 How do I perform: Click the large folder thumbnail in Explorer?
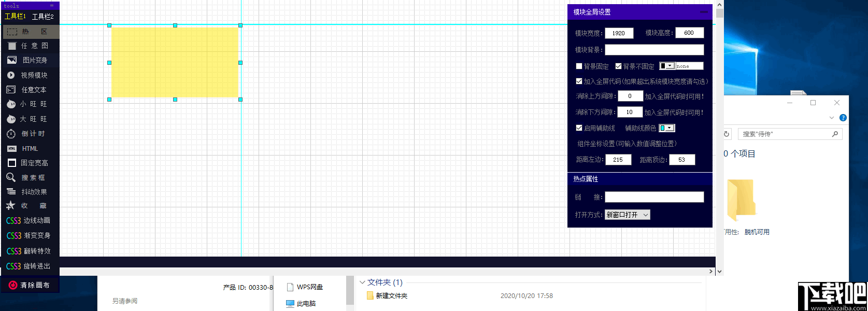(x=741, y=200)
